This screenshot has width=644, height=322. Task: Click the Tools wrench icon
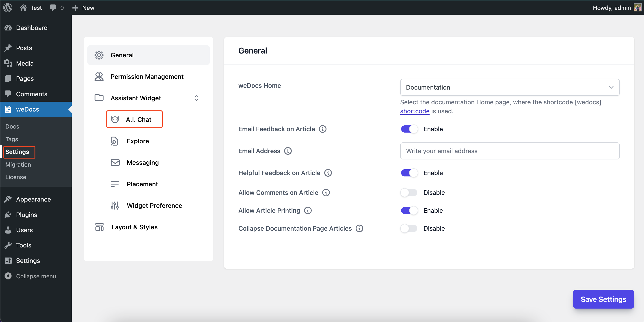tap(8, 245)
